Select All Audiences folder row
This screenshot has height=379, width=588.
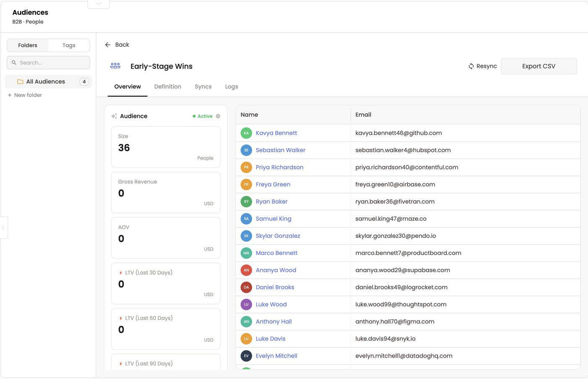tap(48, 82)
